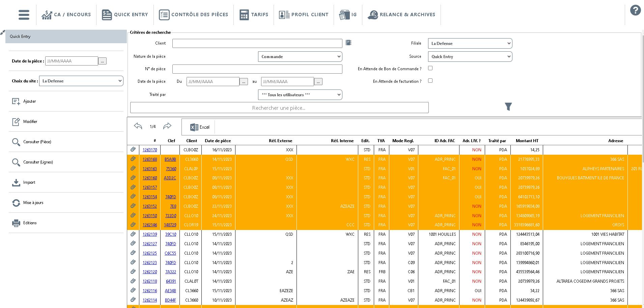Viewport: 644px width, 308px height.
Task: Click into the Client search field
Action: point(257,43)
